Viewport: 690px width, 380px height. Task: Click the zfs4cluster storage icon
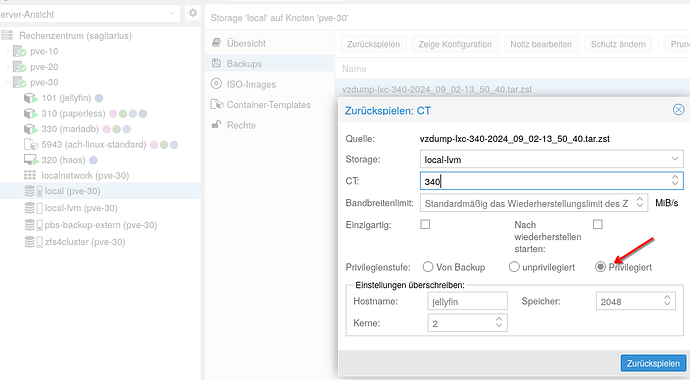[33, 242]
